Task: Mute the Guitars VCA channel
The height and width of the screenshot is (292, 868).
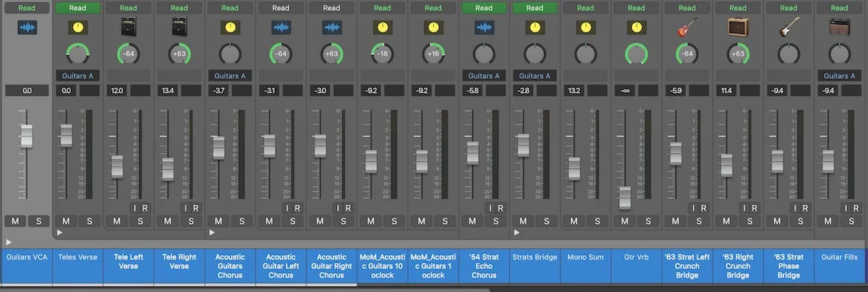Action: (x=15, y=220)
